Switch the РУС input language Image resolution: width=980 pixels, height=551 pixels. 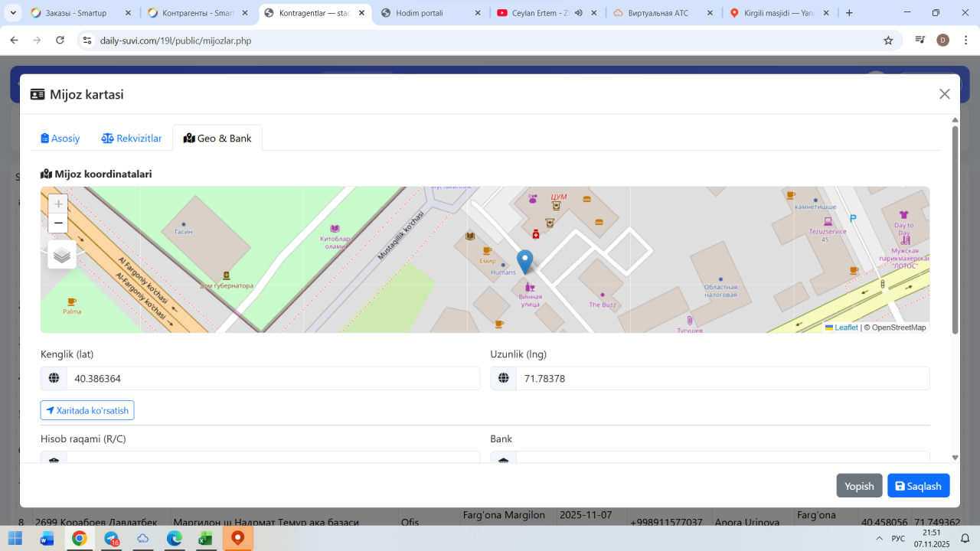click(898, 538)
